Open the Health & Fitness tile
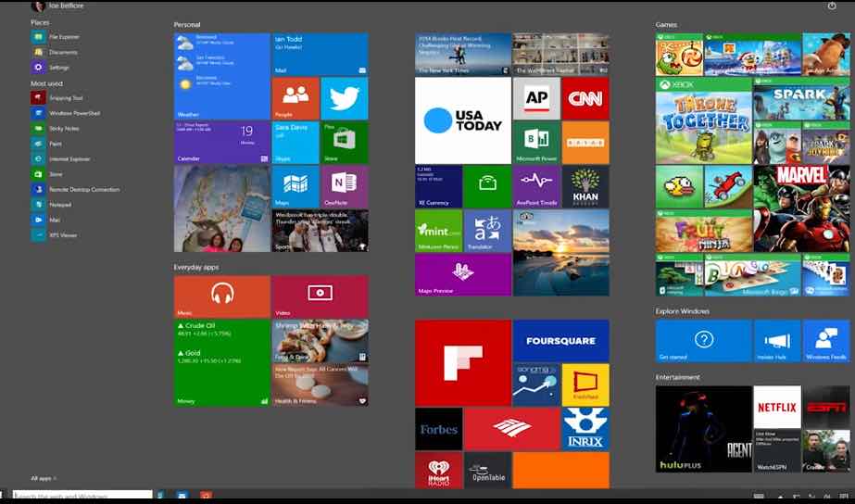 pos(321,385)
